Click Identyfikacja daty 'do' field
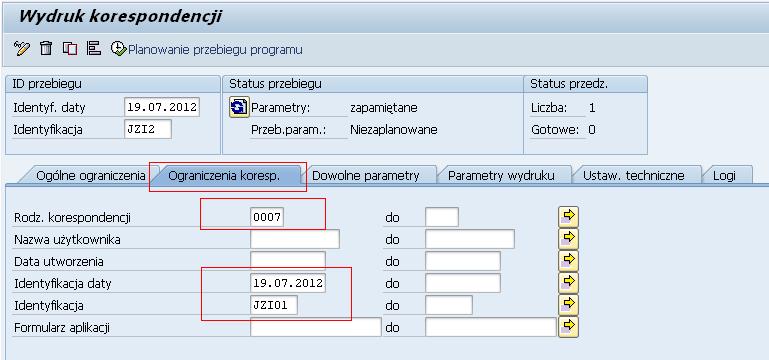 [462, 283]
